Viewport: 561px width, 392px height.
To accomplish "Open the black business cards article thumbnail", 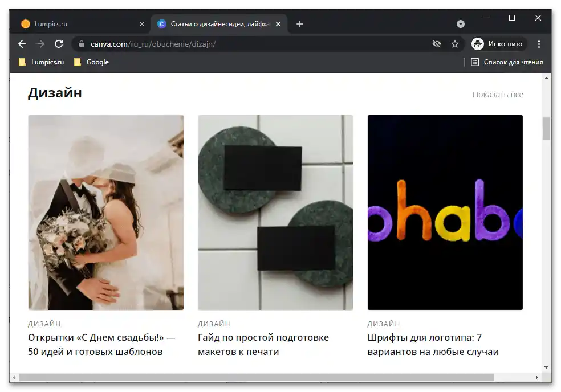I will point(275,213).
